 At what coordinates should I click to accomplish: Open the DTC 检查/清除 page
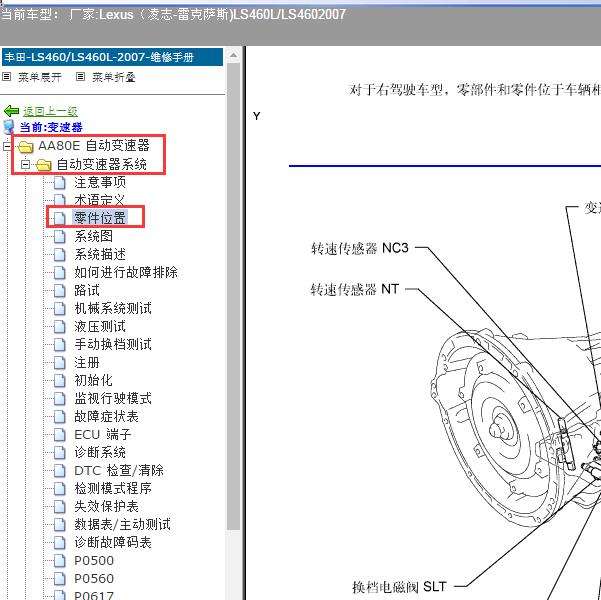119,470
